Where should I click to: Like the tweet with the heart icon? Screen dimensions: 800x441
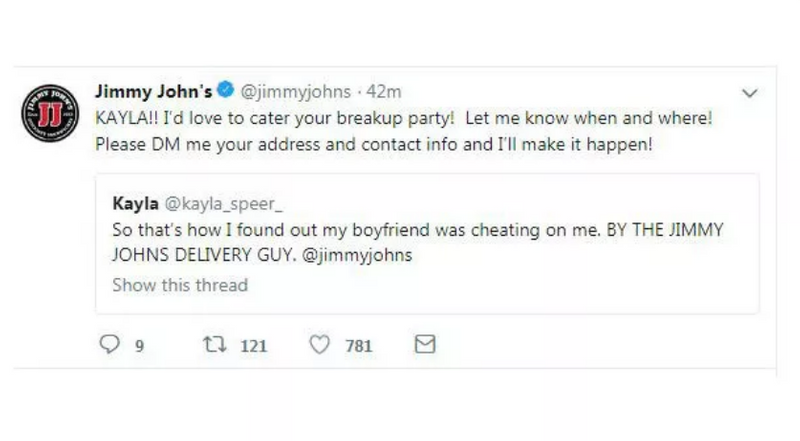319,345
